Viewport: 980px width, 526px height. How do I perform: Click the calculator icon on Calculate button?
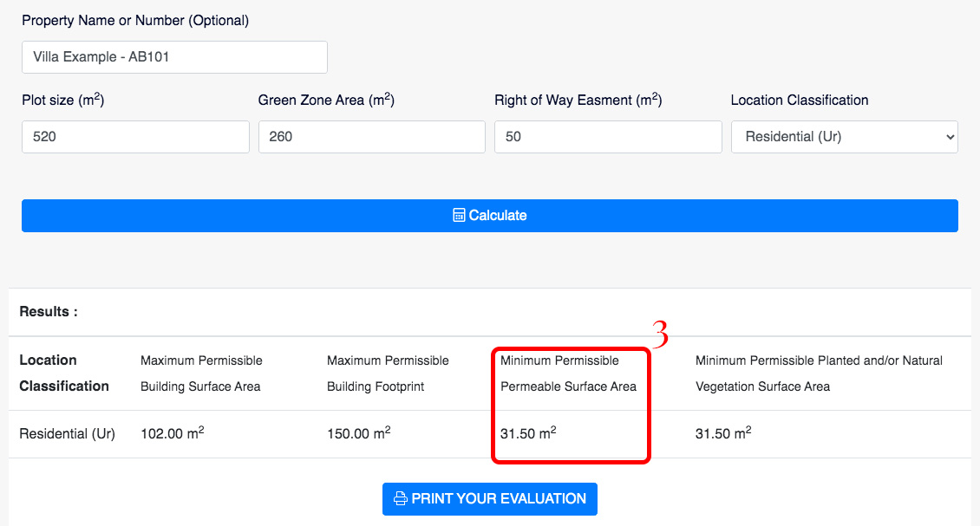(459, 216)
